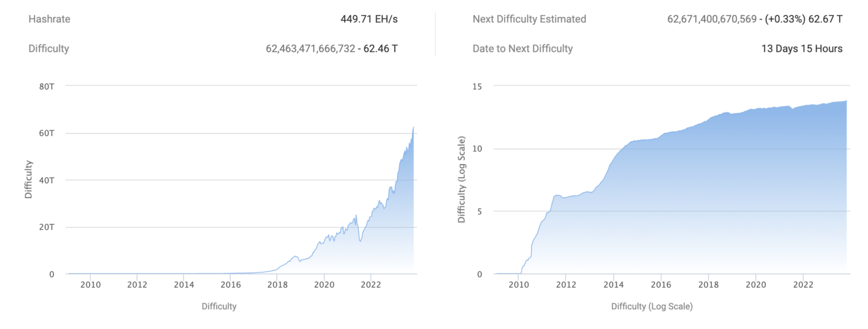Image resolution: width=868 pixels, height=329 pixels.
Task: Click the 20T y-axis label
Action: coord(47,227)
